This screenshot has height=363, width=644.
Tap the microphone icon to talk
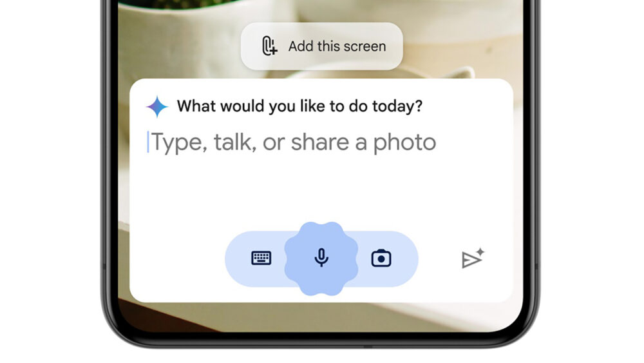coord(321,258)
